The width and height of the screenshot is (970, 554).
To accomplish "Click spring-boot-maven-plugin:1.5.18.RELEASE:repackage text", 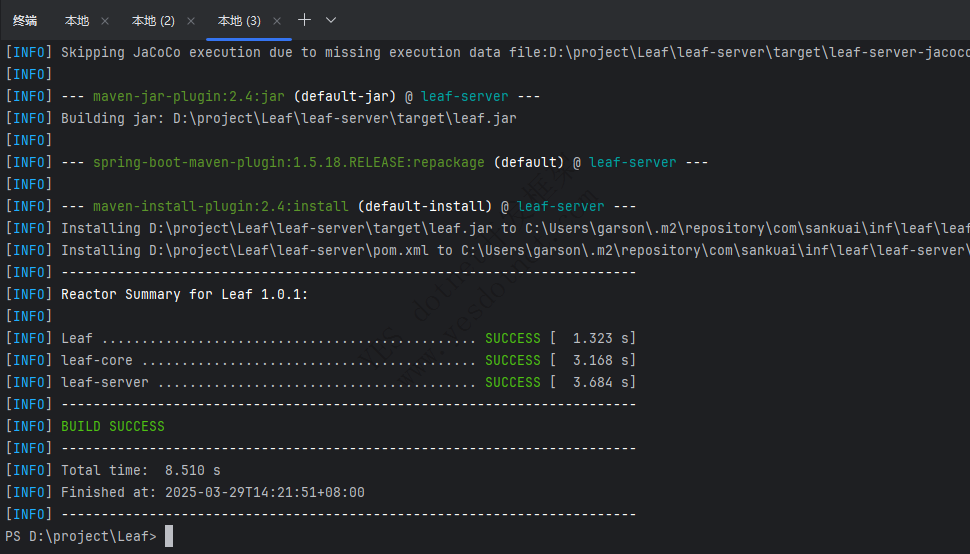I will pyautogui.click(x=289, y=163).
